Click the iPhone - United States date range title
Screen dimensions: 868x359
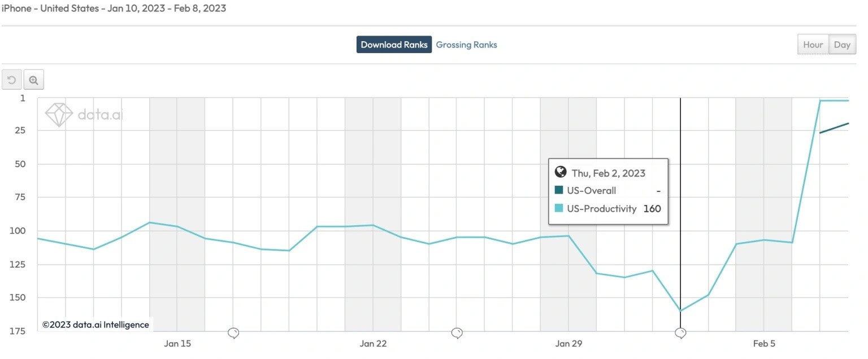click(x=114, y=9)
